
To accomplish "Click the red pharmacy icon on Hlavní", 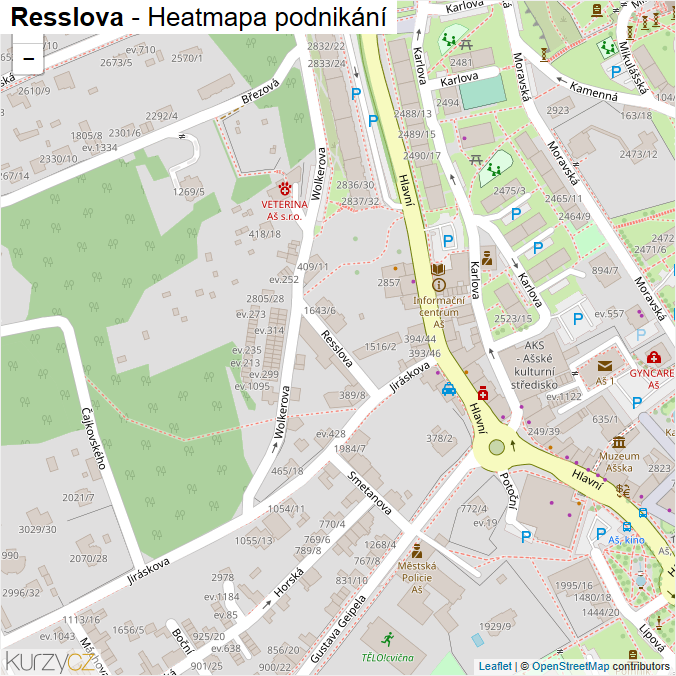I will [483, 393].
